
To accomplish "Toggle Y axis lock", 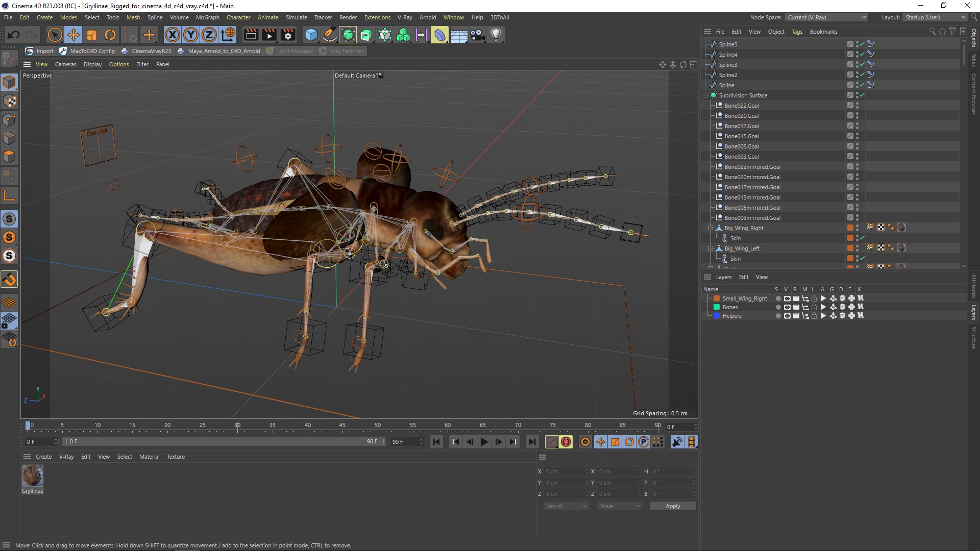I will [x=191, y=35].
